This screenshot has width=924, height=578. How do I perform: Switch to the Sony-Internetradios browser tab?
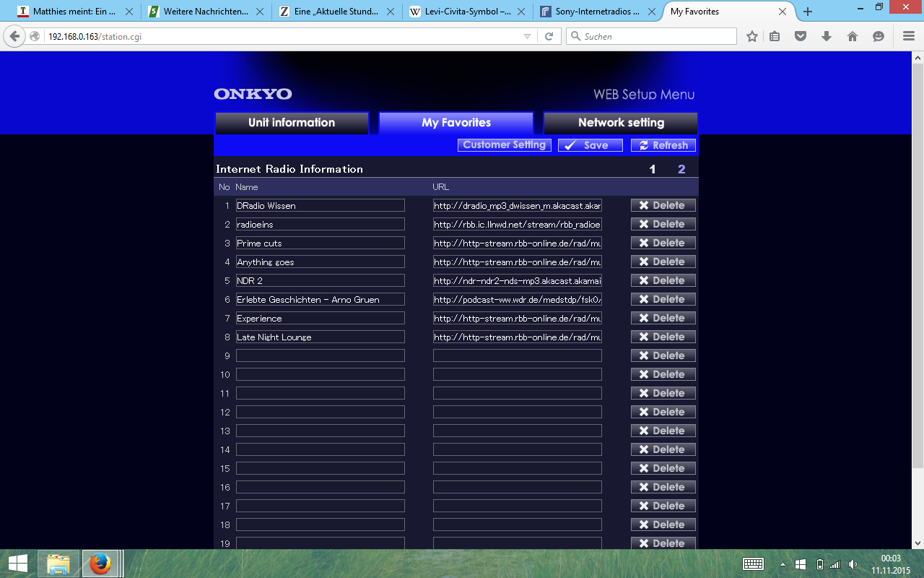597,12
